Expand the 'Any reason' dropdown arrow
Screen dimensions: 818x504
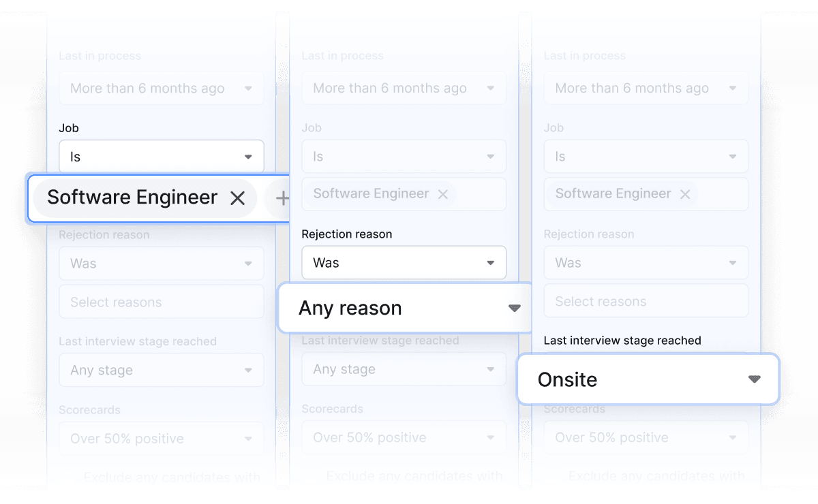pos(515,309)
